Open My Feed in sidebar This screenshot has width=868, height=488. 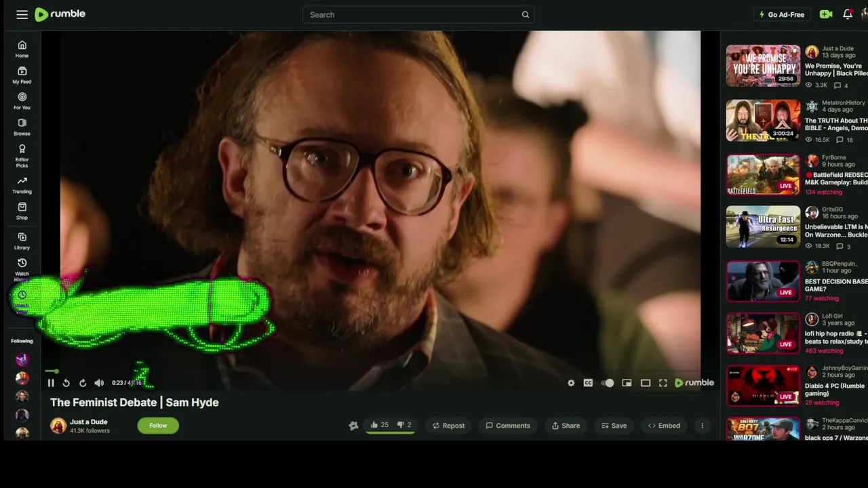22,75
